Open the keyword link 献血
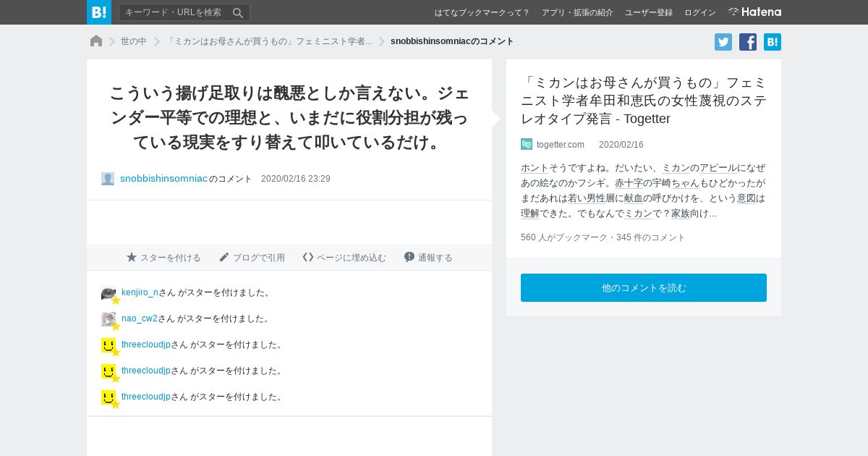The height and width of the screenshot is (456, 868). pyautogui.click(x=634, y=198)
